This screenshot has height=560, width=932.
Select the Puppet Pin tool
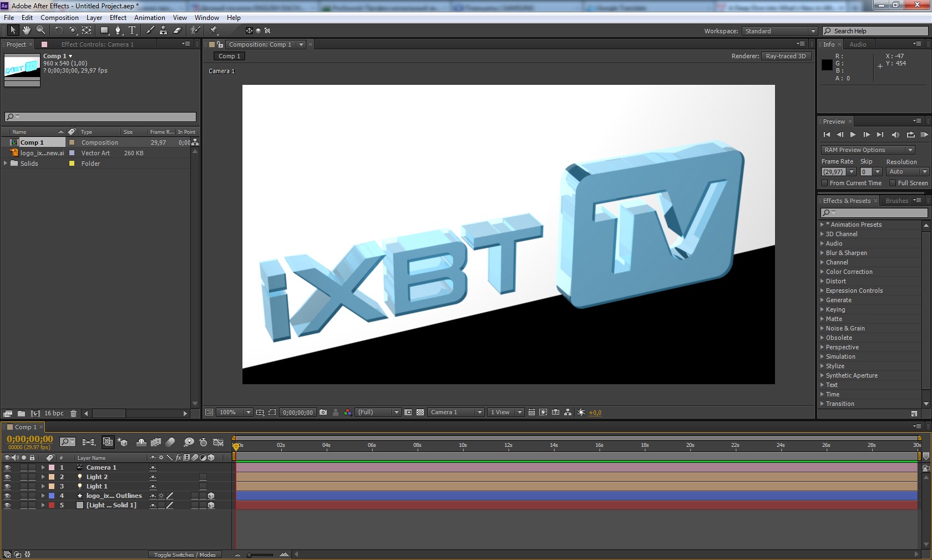tap(214, 30)
